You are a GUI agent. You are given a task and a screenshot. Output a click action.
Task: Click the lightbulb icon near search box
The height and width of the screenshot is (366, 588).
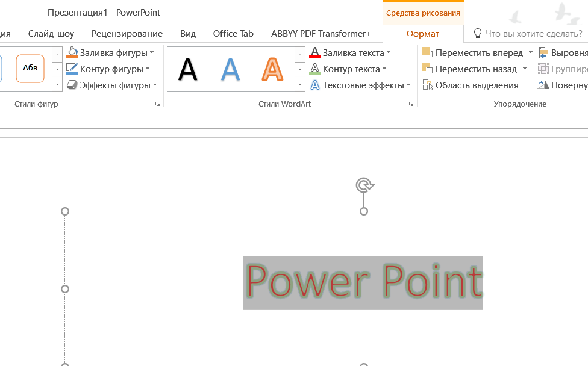click(x=477, y=34)
